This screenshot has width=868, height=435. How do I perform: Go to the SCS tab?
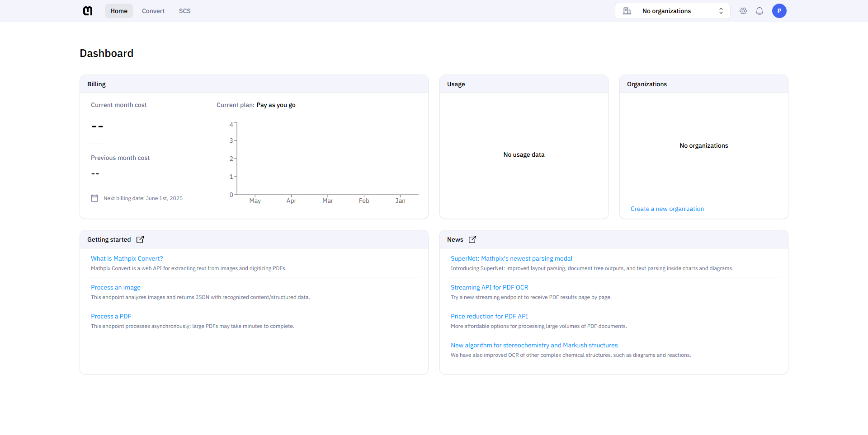pyautogui.click(x=184, y=11)
